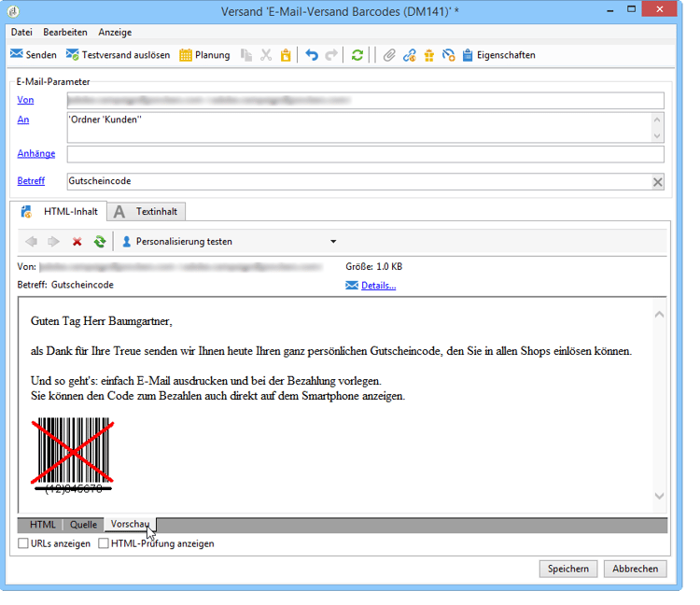Screen dimensions: 700x605
Task: Switch to Textinhalt tab
Action: tap(146, 211)
